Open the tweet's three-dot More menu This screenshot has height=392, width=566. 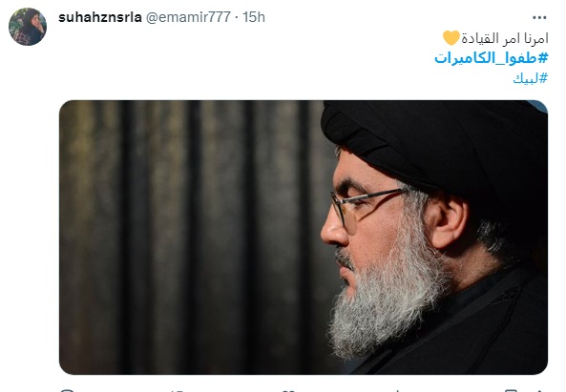pos(539,17)
